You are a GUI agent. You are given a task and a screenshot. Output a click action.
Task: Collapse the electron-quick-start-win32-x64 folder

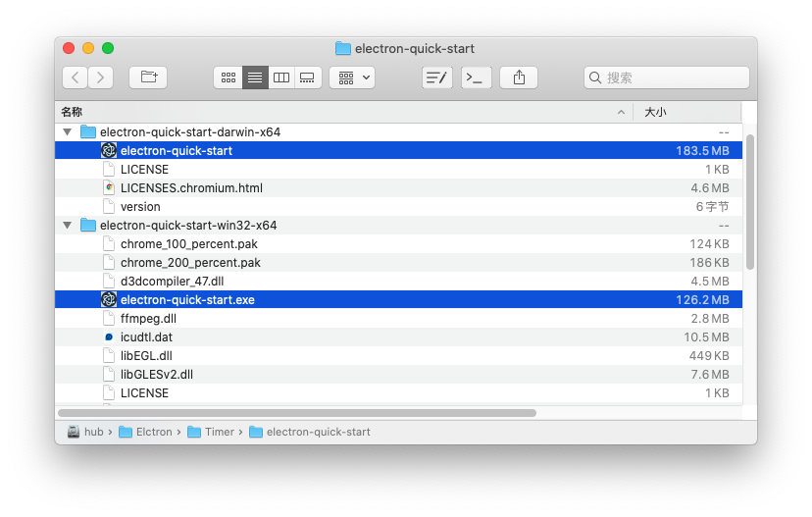coord(67,226)
